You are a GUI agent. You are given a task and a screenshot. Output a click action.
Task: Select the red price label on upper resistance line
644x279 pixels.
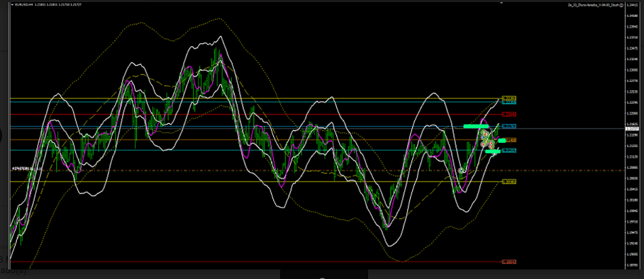click(509, 114)
